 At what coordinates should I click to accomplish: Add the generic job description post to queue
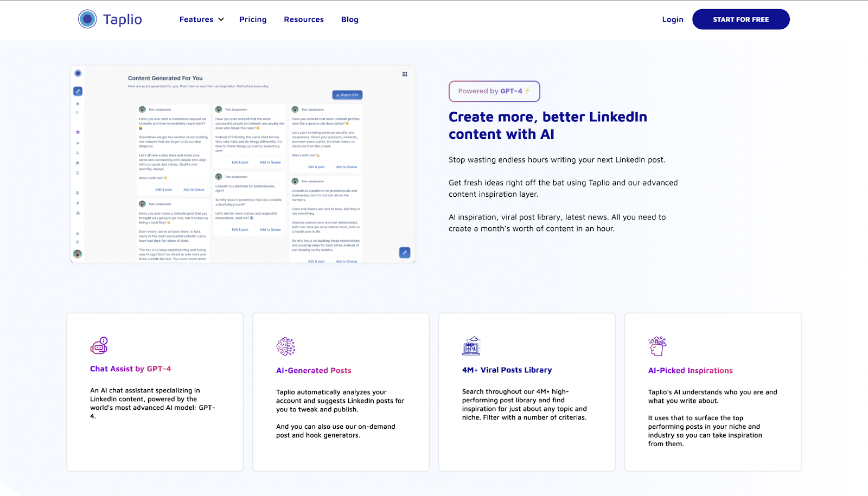(x=347, y=167)
